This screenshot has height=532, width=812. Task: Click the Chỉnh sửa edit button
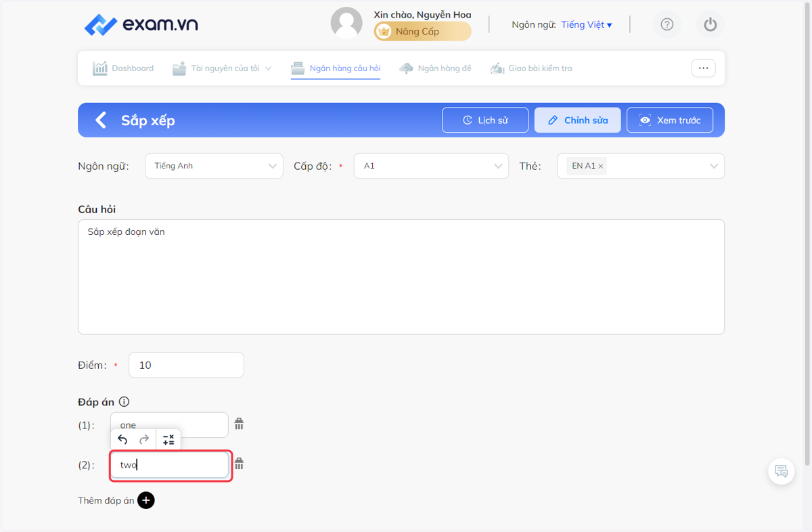click(x=578, y=120)
